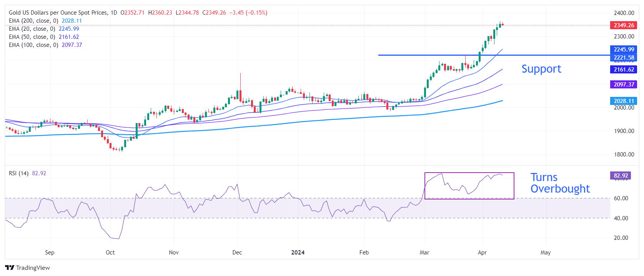
Task: Select the blue "Support" text annotation
Action: click(x=541, y=69)
